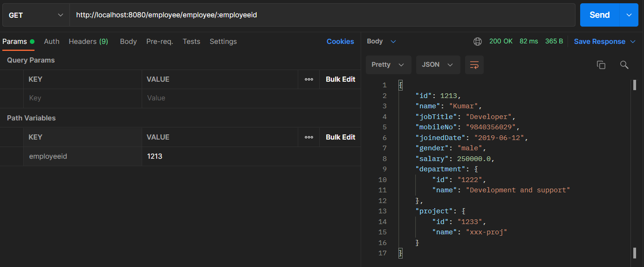This screenshot has height=267, width=644.
Task: Click Bulk Edit for Path Variables
Action: coord(341,137)
